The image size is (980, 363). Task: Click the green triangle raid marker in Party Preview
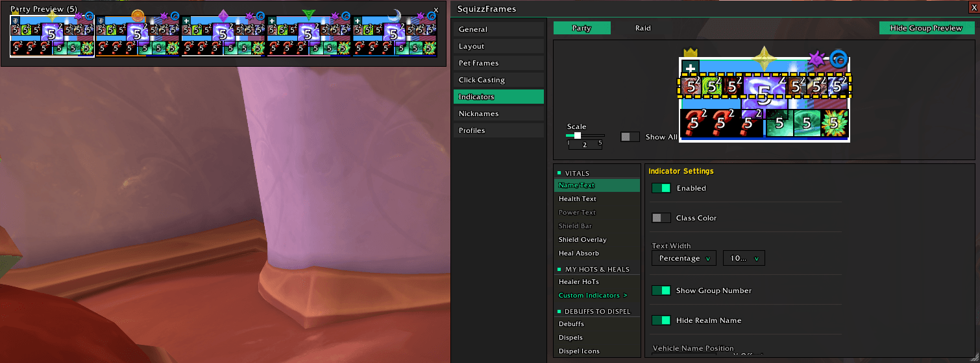coord(309,15)
